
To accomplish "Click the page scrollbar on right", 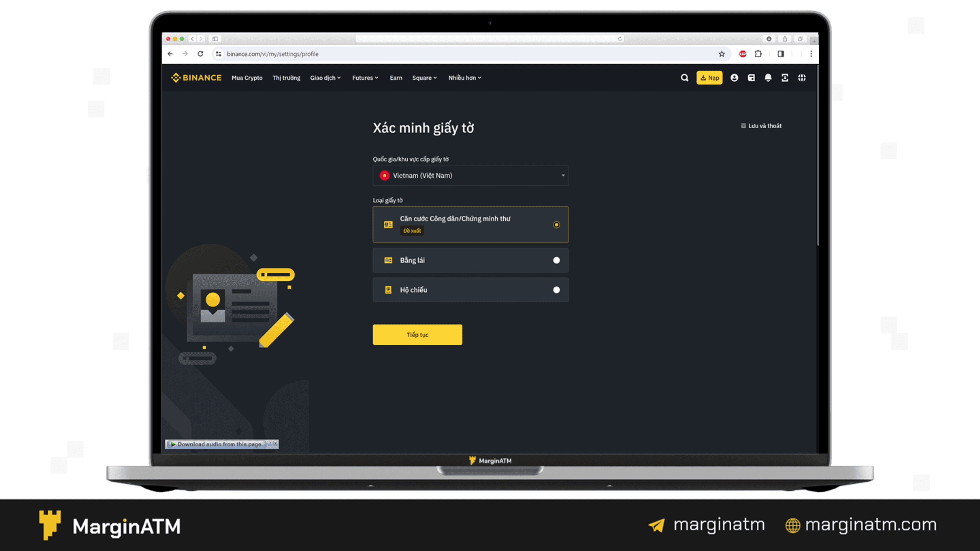I will [817, 155].
